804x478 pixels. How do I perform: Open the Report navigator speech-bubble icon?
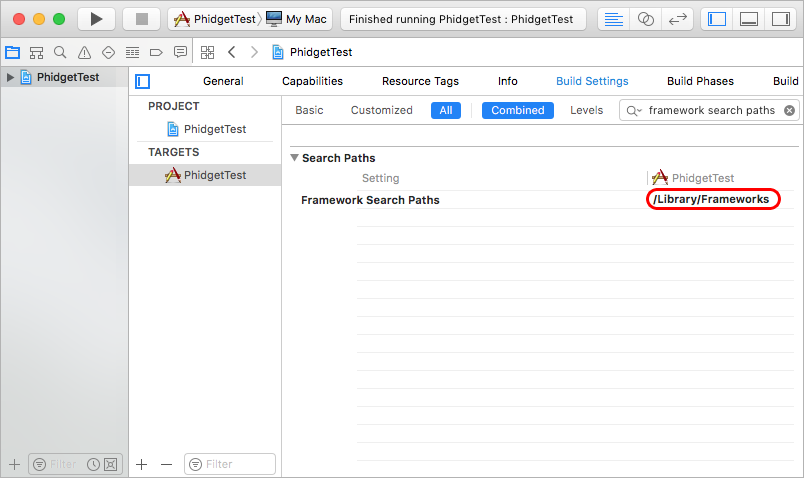[180, 52]
